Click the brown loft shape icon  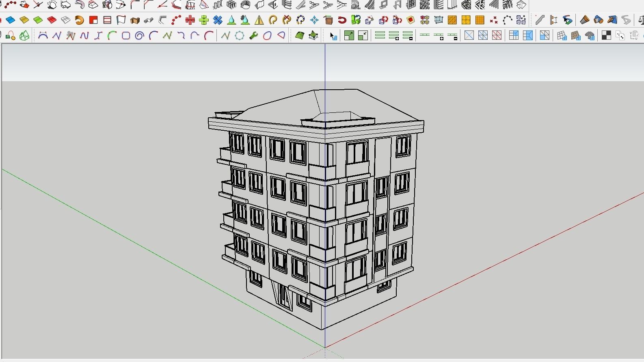coord(584,19)
